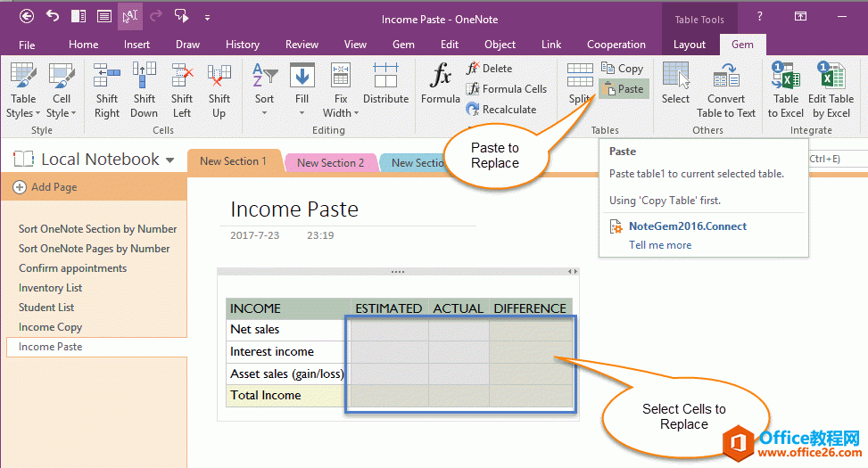Open the Cooperation tab
The image size is (868, 468).
(x=616, y=45)
